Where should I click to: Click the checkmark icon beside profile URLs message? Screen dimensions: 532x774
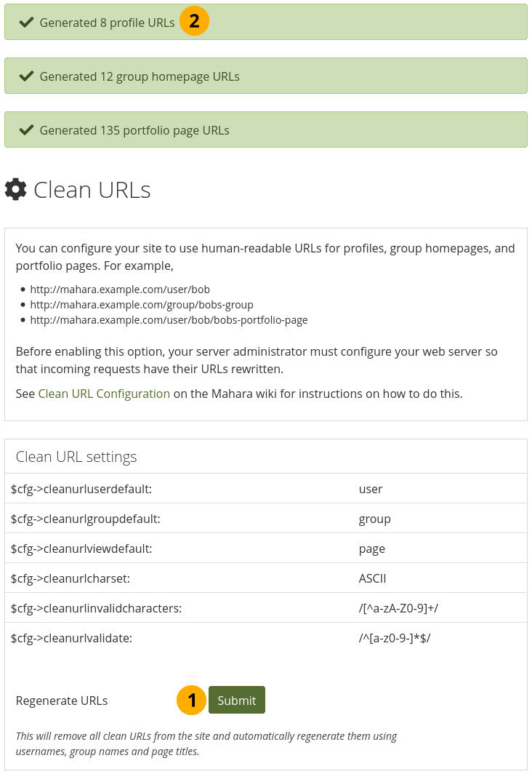pos(27,23)
